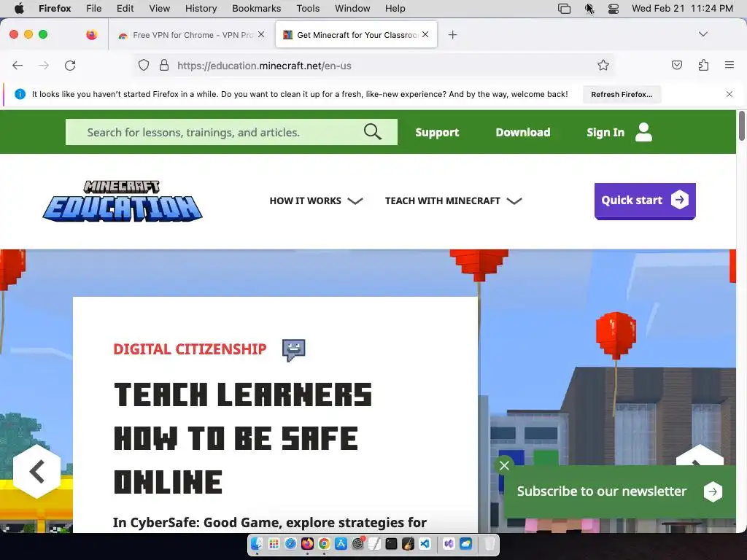This screenshot has width=747, height=560.
Task: Go back to the previous page
Action: tap(18, 65)
